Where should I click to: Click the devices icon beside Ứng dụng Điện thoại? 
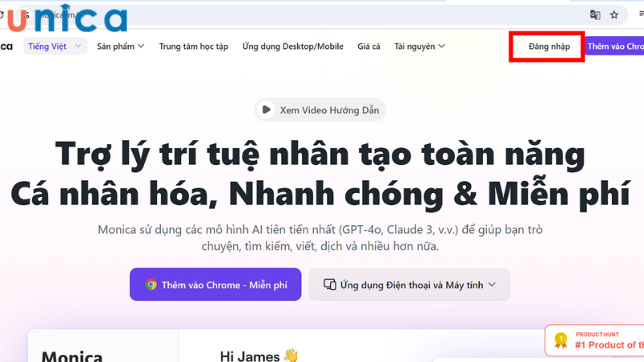[x=329, y=285]
